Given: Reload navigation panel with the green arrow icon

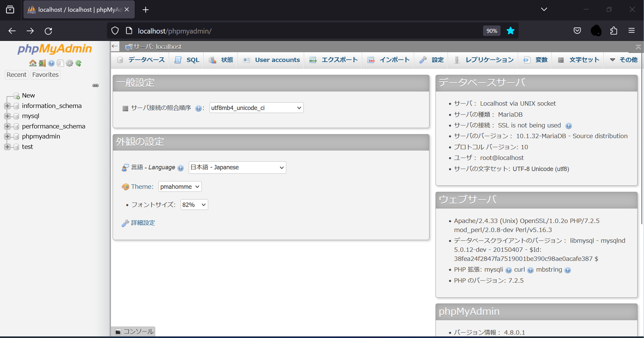Looking at the screenshot, I should point(78,63).
